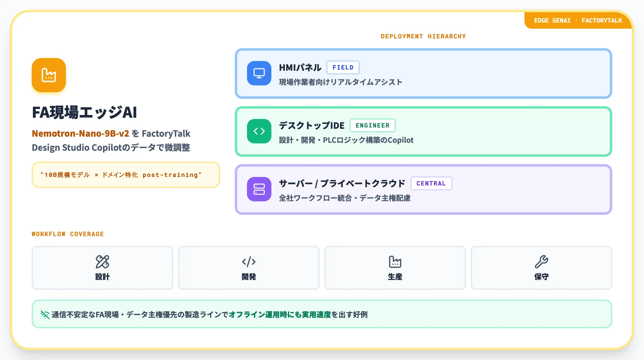Click 現場作業者向けリアルタイムアシスト description
Image resolution: width=644 pixels, height=360 pixels.
pos(341,82)
